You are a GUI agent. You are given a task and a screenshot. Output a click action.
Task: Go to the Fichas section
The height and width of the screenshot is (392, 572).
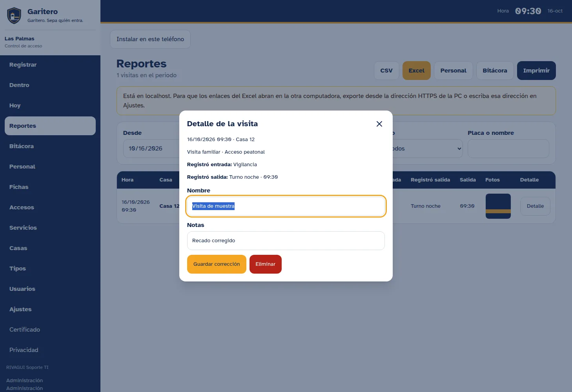[x=50, y=187]
